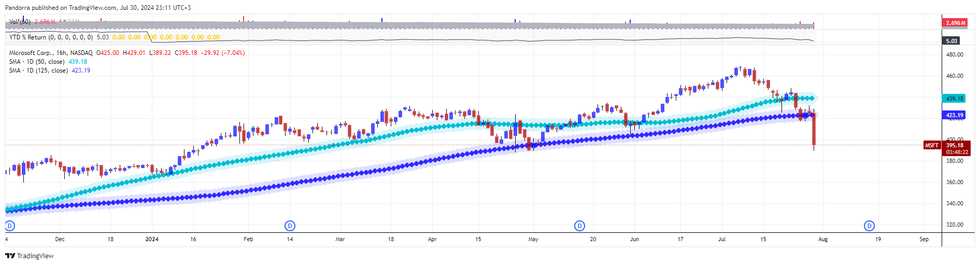Screen dimensions: 980x265
Task: Select the 395.18 last price label
Action: point(956,145)
